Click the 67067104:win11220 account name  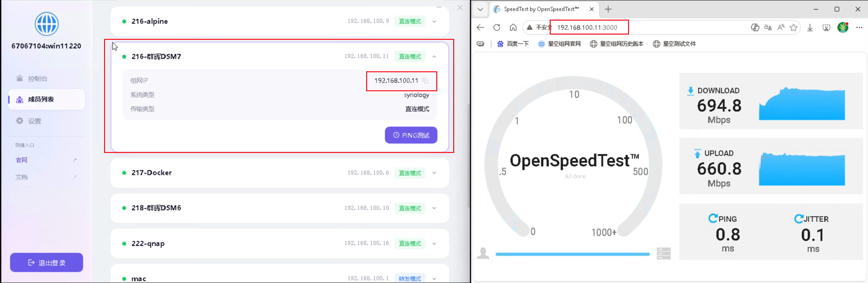(47, 46)
